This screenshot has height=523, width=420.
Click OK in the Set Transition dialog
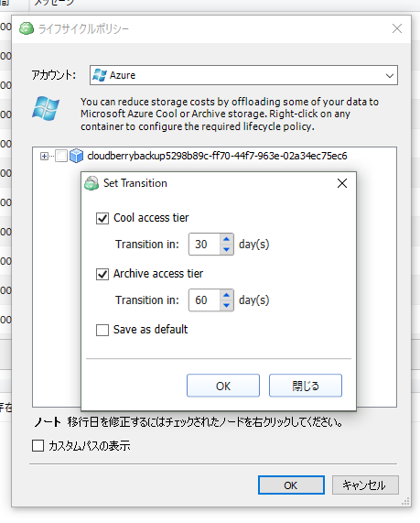click(223, 386)
